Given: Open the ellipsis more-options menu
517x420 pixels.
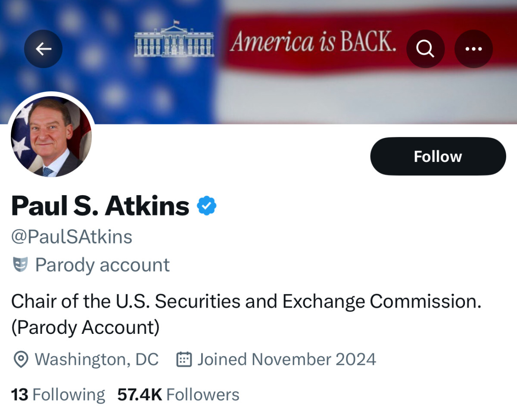Looking at the screenshot, I should [473, 49].
